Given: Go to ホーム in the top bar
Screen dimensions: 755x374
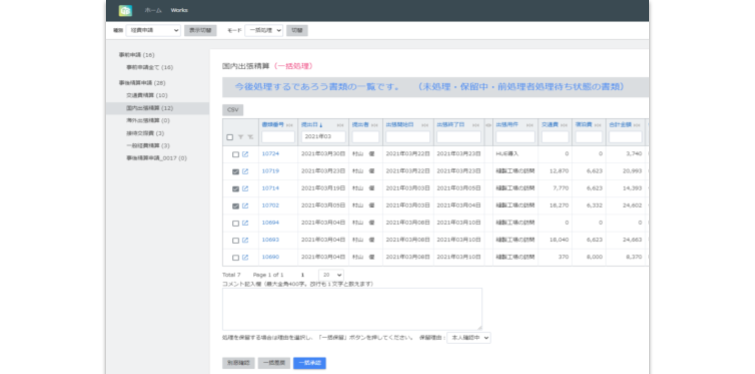Looking at the screenshot, I should point(153,11).
